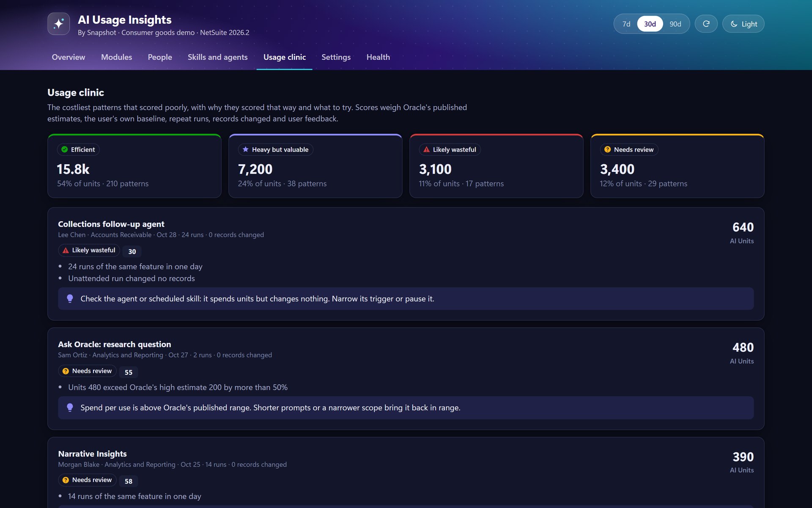Viewport: 812px width, 508px height.
Task: Click question icon in Narrative Insights' Needs review tag
Action: [66, 480]
